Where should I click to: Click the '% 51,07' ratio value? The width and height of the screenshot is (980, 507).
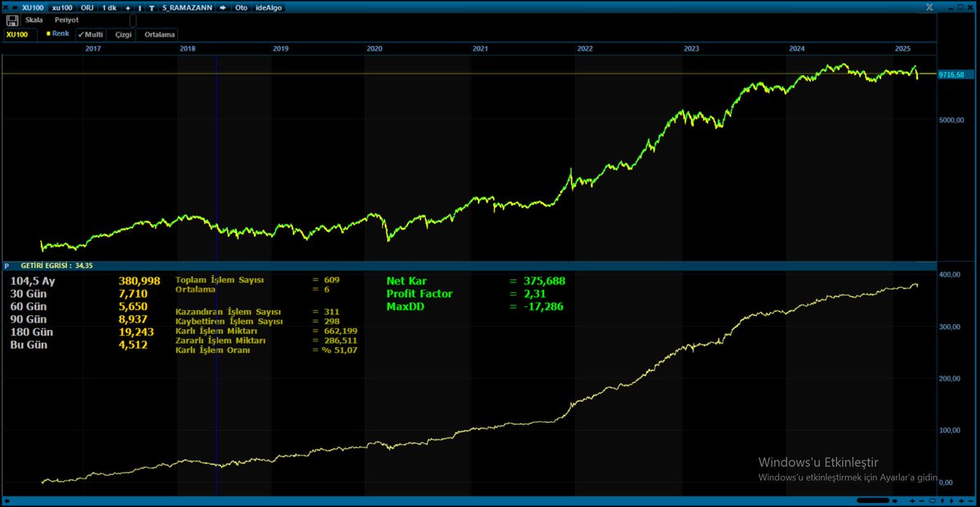point(340,349)
